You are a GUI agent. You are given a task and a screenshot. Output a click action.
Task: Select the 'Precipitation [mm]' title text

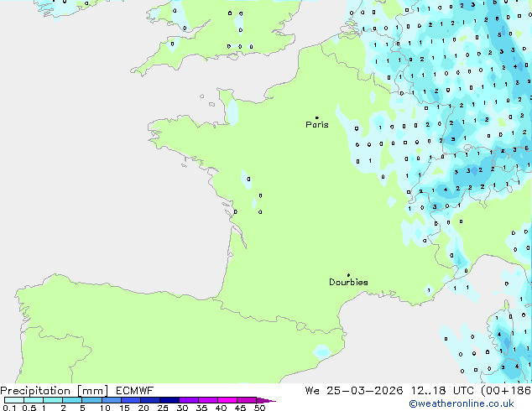[x=55, y=391]
